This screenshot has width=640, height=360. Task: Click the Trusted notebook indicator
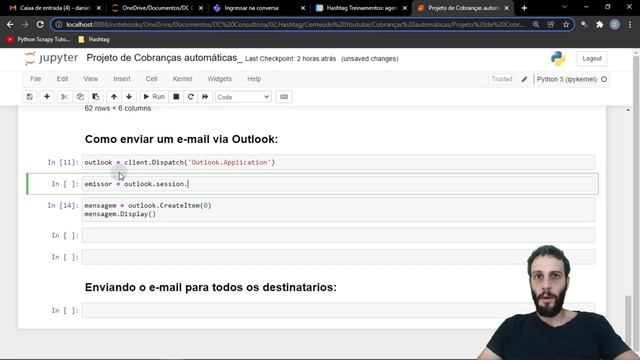tap(502, 79)
